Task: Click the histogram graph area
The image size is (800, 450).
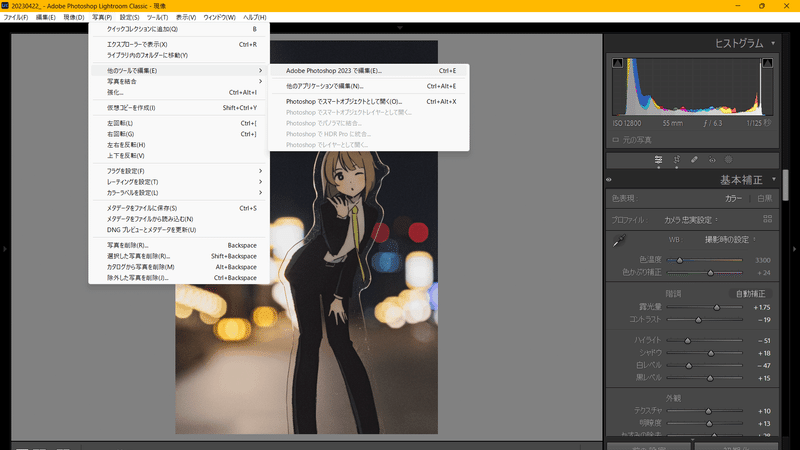Action: click(x=692, y=87)
